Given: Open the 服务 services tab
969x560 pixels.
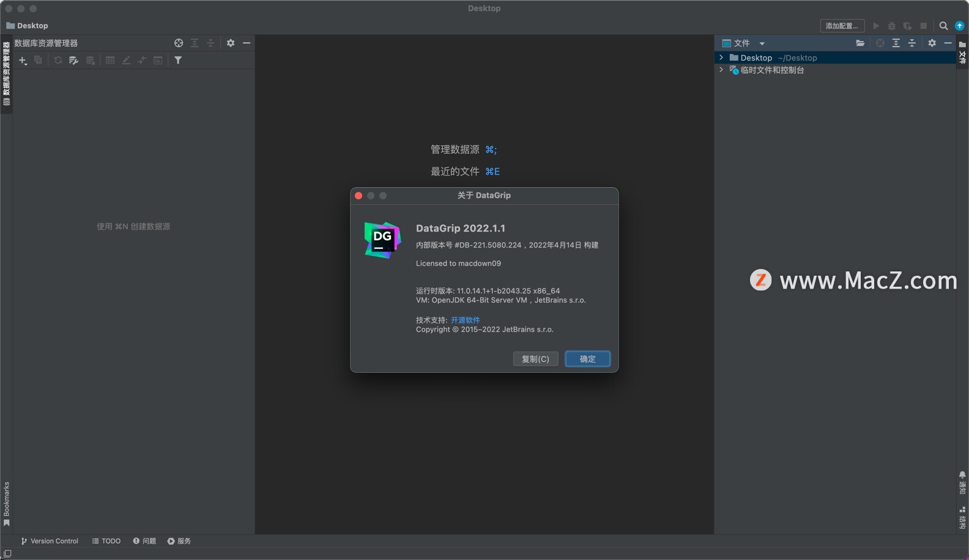Looking at the screenshot, I should point(179,541).
